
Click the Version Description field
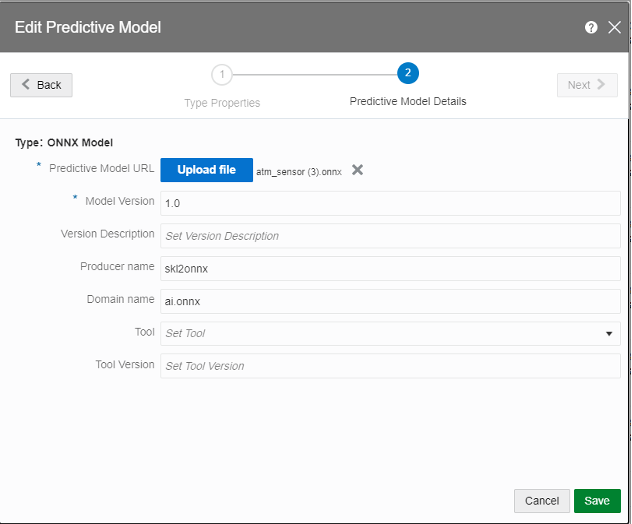tap(390, 236)
